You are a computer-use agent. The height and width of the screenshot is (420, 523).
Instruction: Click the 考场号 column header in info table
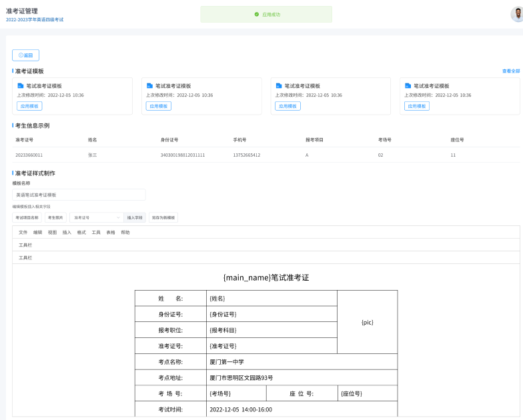coord(385,140)
